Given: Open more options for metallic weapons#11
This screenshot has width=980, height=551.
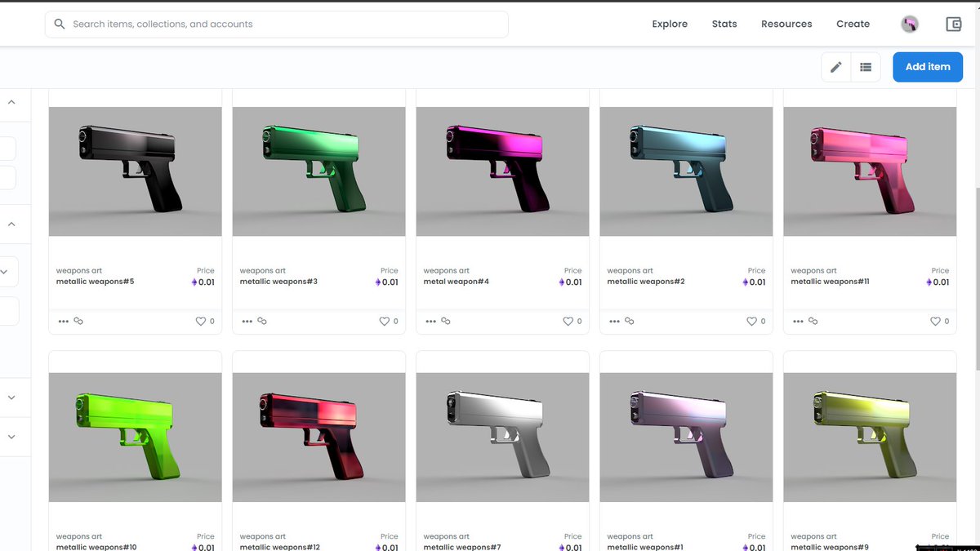Looking at the screenshot, I should pos(799,322).
